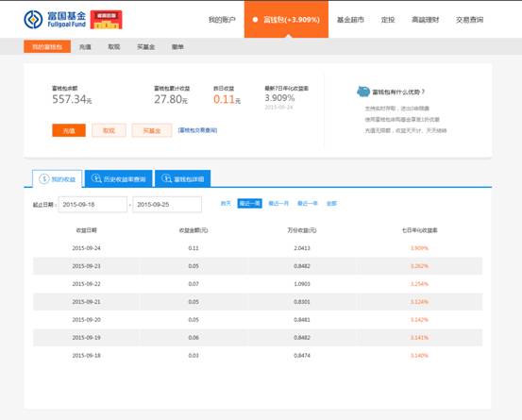The height and width of the screenshot is (420, 522).
Task: Click the 取现 button in balance panel
Action: point(109,130)
